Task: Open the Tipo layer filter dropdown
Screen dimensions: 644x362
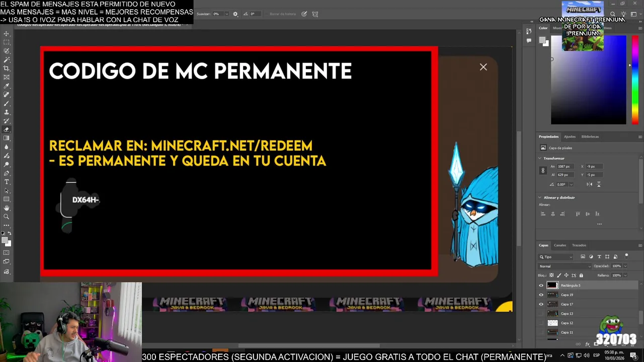Action: click(x=556, y=257)
